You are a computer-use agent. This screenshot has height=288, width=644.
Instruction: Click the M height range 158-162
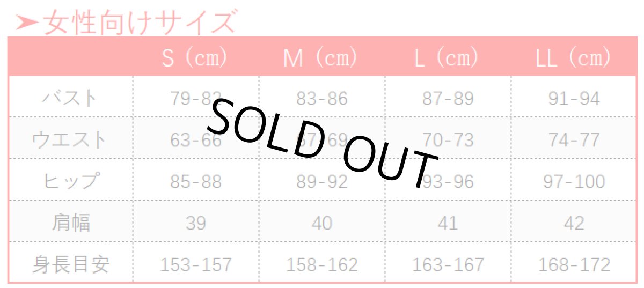point(321,264)
